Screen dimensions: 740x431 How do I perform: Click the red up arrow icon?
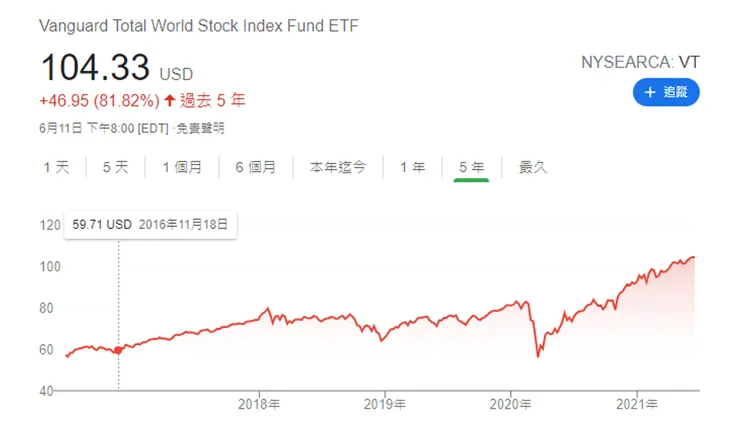[x=170, y=100]
